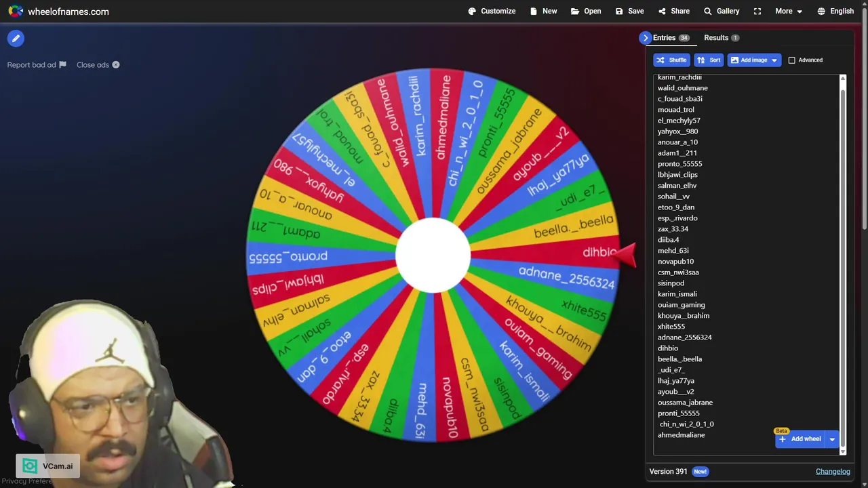The width and height of the screenshot is (868, 488).
Task: Click the VCam.ai watermark logo
Action: pos(47,466)
